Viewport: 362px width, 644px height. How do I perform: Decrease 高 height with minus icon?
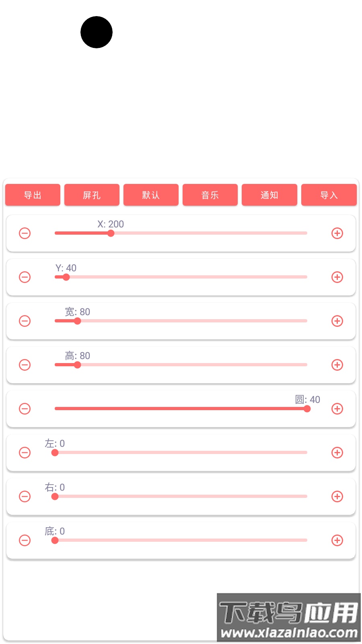point(25,365)
